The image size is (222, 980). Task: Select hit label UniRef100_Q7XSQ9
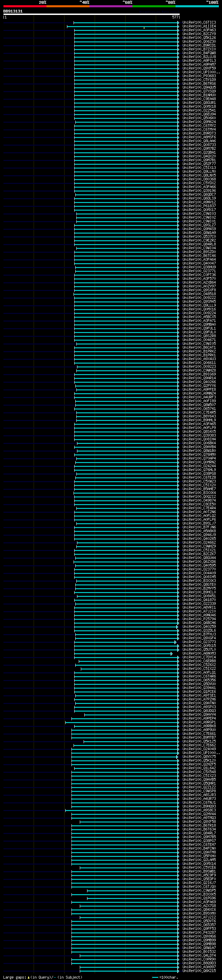(x=199, y=91)
